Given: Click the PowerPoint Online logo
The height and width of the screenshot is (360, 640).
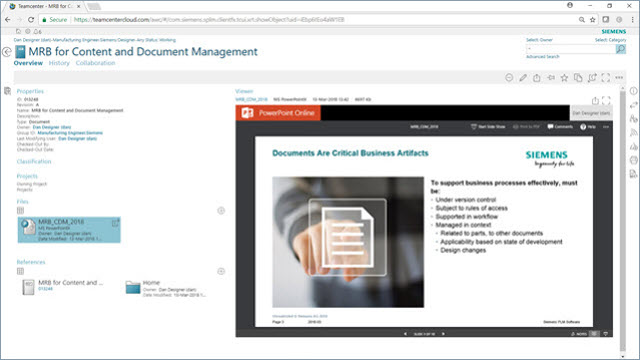Looking at the screenshot, I should 247,113.
